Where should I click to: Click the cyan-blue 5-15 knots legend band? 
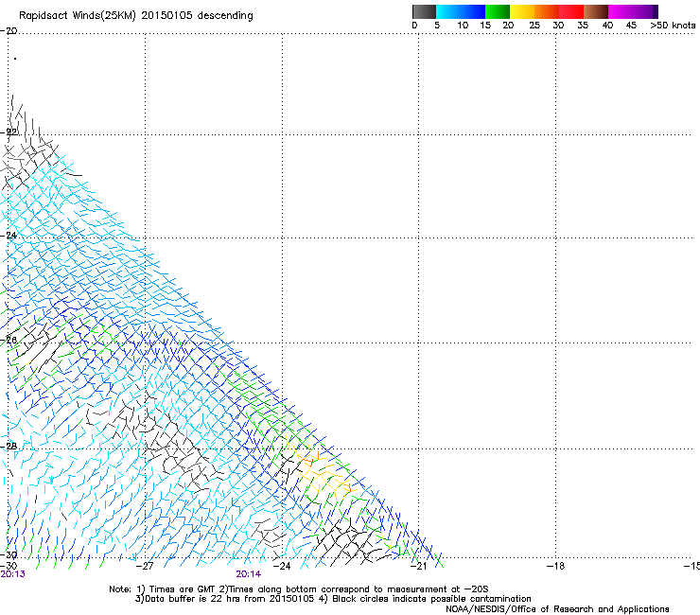coord(461,11)
